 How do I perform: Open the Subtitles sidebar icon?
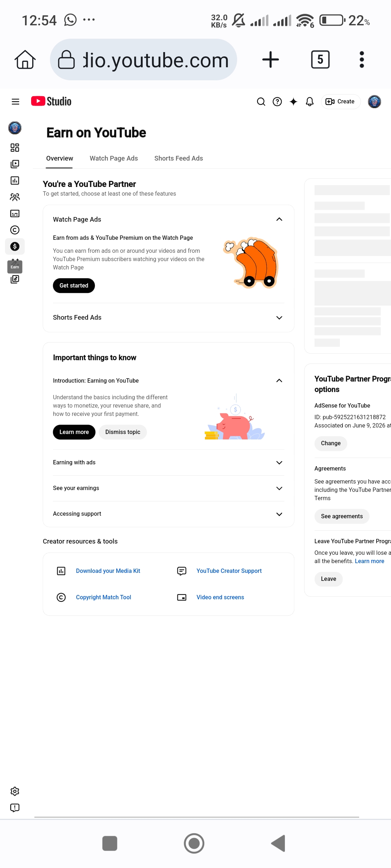(x=15, y=213)
